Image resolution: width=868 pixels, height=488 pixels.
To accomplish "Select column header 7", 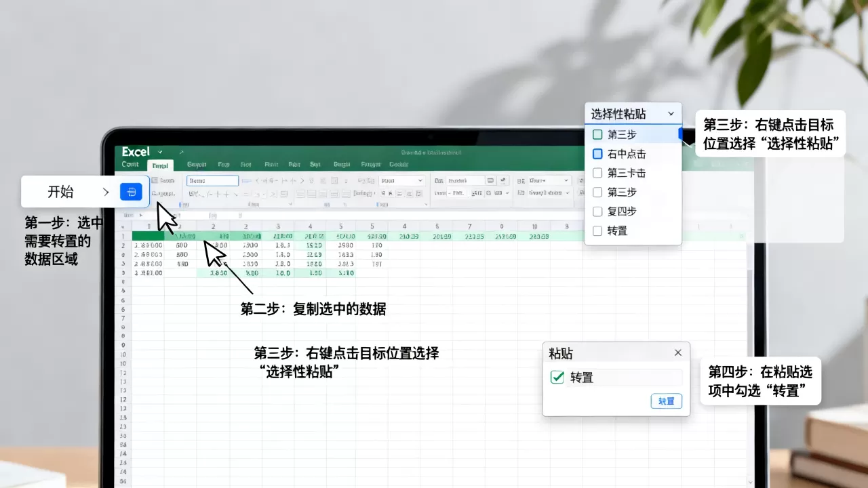I will 469,226.
